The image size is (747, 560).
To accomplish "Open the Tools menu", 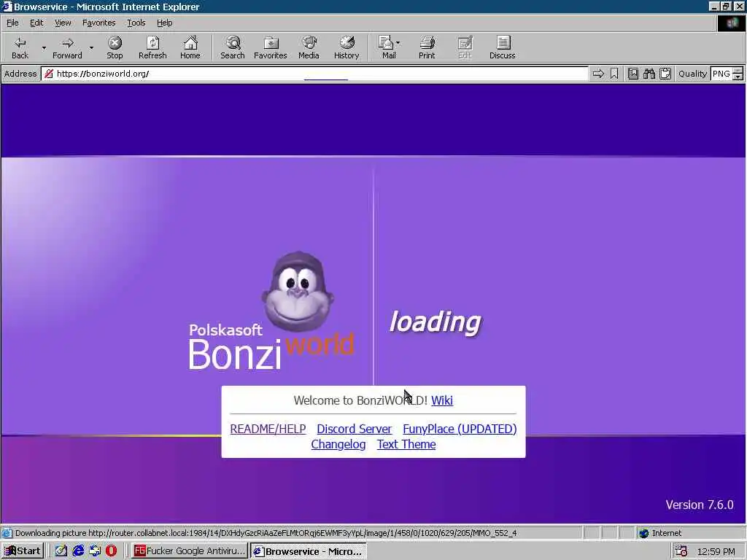I will click(x=136, y=23).
